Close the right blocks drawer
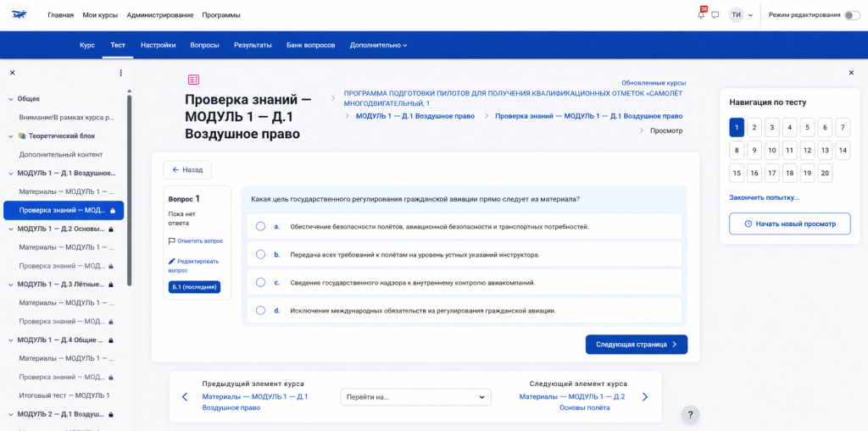 (851, 73)
